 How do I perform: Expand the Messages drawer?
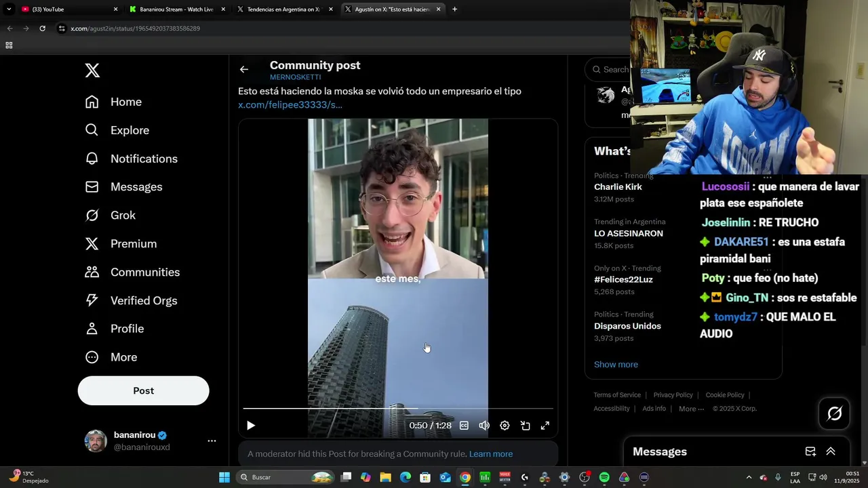tap(831, 451)
